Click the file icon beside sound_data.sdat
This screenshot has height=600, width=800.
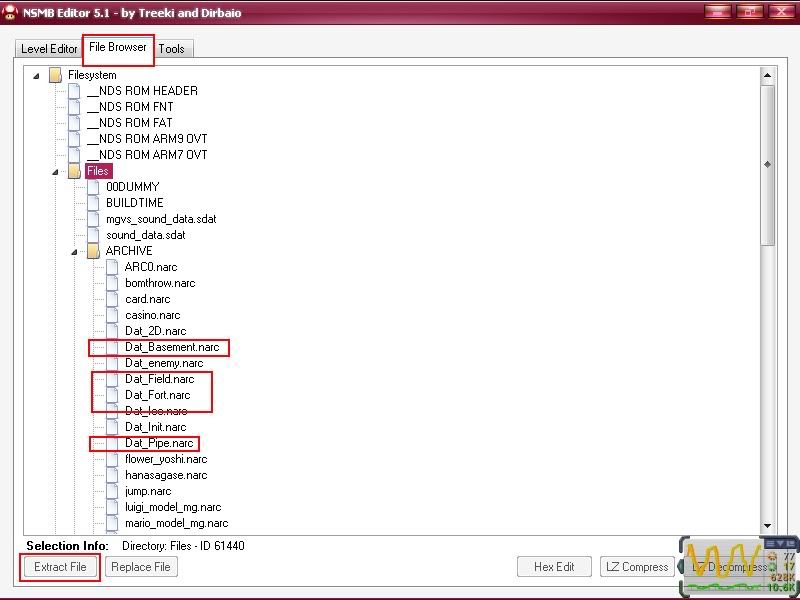pos(93,235)
